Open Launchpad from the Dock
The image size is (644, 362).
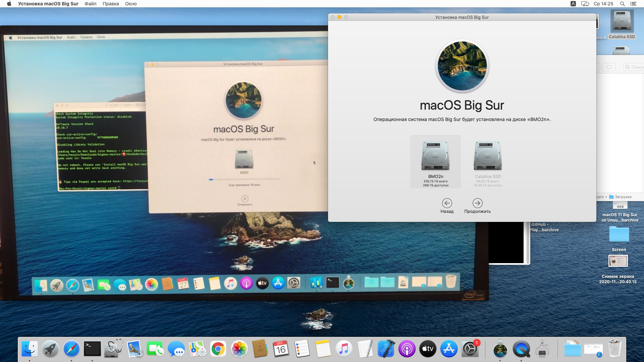50,349
